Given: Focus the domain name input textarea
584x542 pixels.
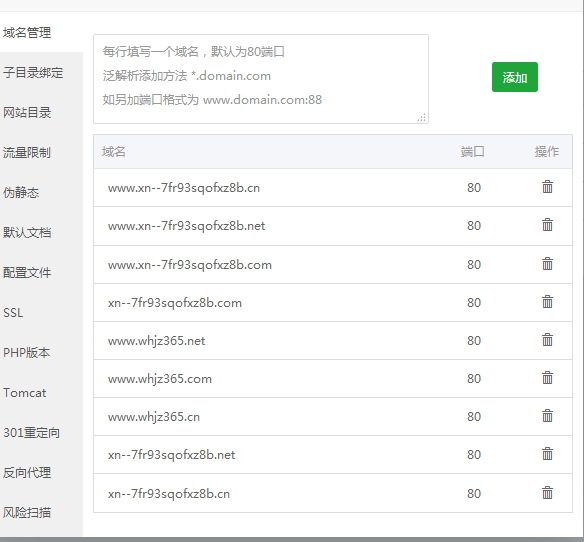Looking at the screenshot, I should click(x=261, y=79).
